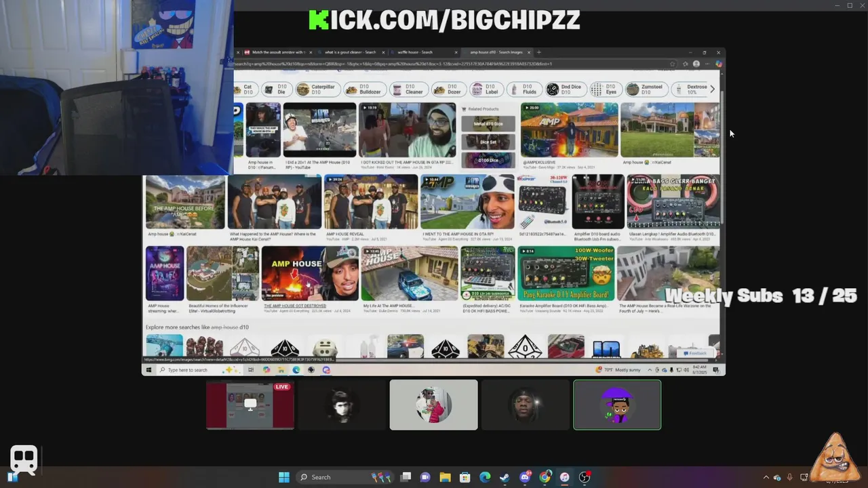
Task: Open 'AMP HOUSE REVEAL' video thumbnail
Action: pyautogui.click(x=371, y=201)
